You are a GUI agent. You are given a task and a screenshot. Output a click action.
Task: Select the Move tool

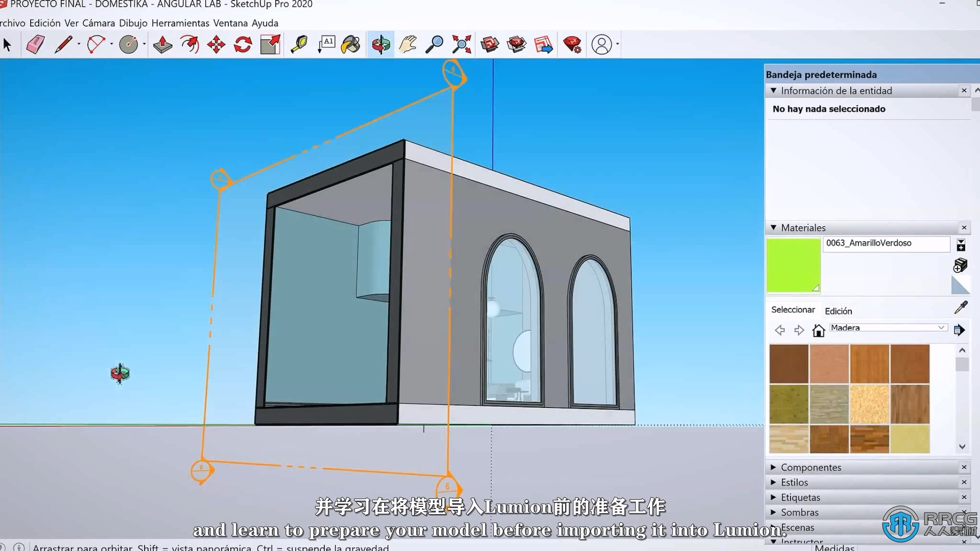tap(216, 44)
